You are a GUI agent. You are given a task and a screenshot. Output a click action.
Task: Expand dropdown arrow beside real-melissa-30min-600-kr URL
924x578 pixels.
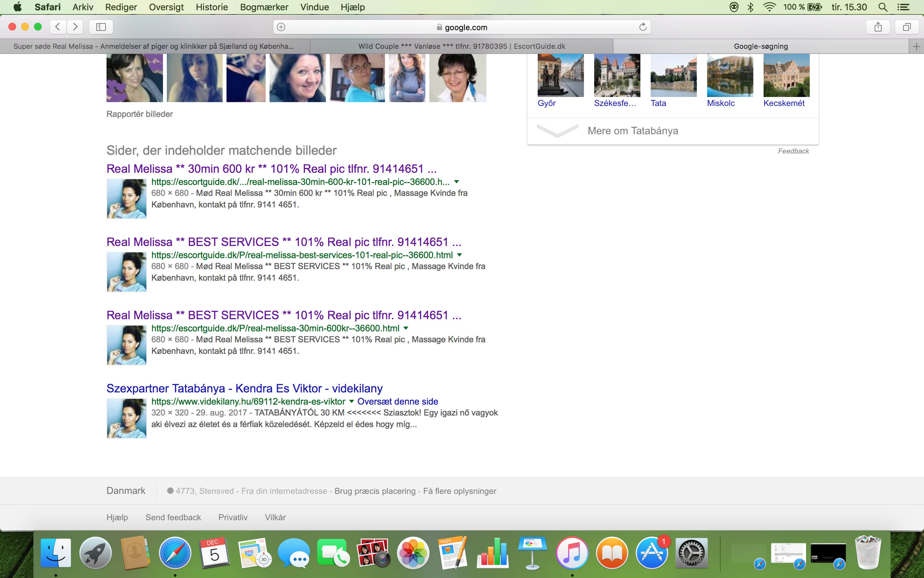point(456,182)
